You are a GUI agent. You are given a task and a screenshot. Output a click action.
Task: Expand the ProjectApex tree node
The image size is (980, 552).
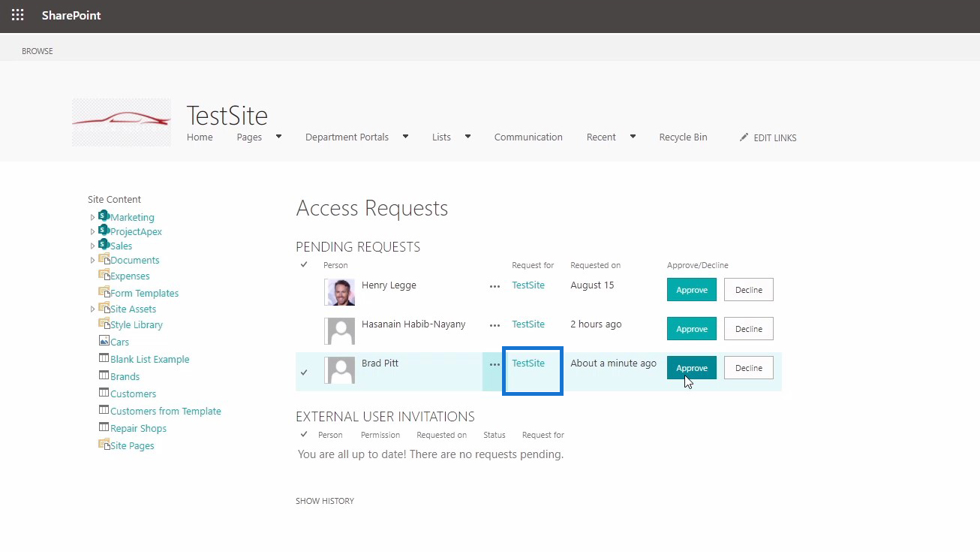coord(93,232)
